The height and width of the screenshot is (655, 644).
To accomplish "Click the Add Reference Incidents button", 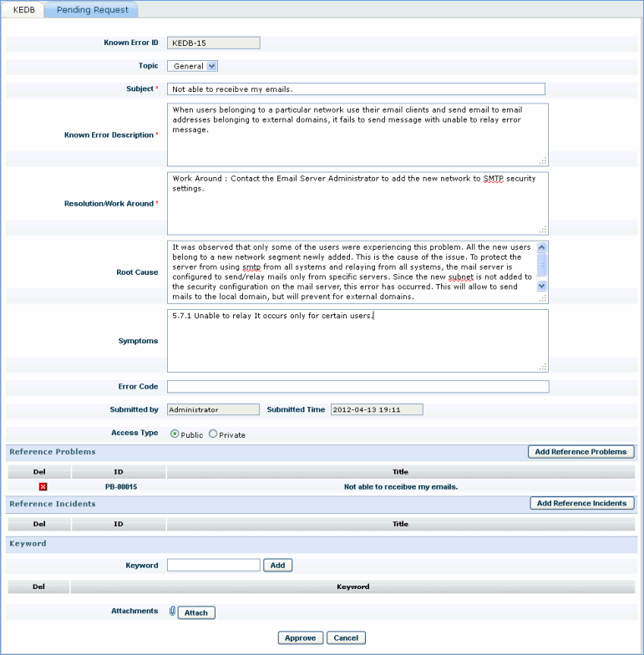I will 581,503.
